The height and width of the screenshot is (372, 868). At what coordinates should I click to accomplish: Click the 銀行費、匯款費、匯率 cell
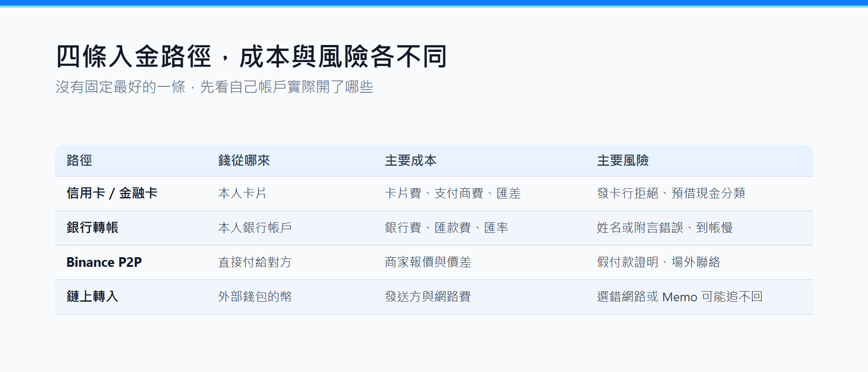[x=446, y=228]
